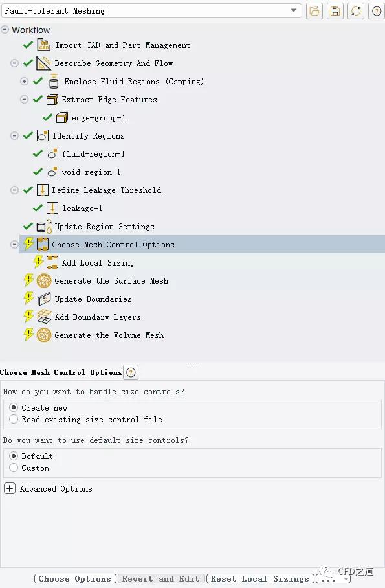385x588 pixels.
Task: Select Import CAD and Part Management icon
Action: pyautogui.click(x=44, y=45)
